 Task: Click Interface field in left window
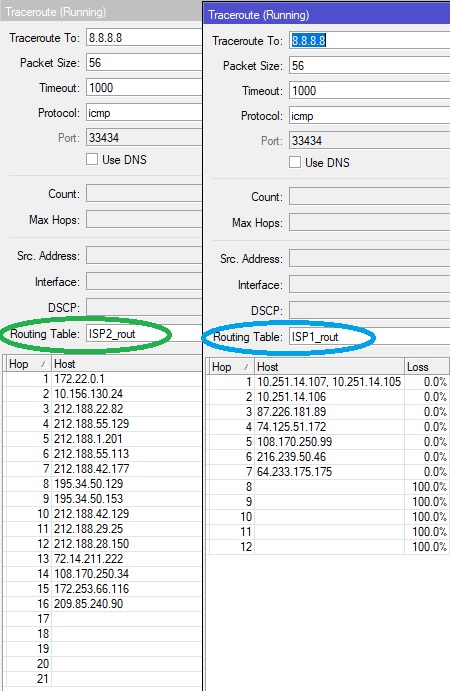tap(144, 282)
